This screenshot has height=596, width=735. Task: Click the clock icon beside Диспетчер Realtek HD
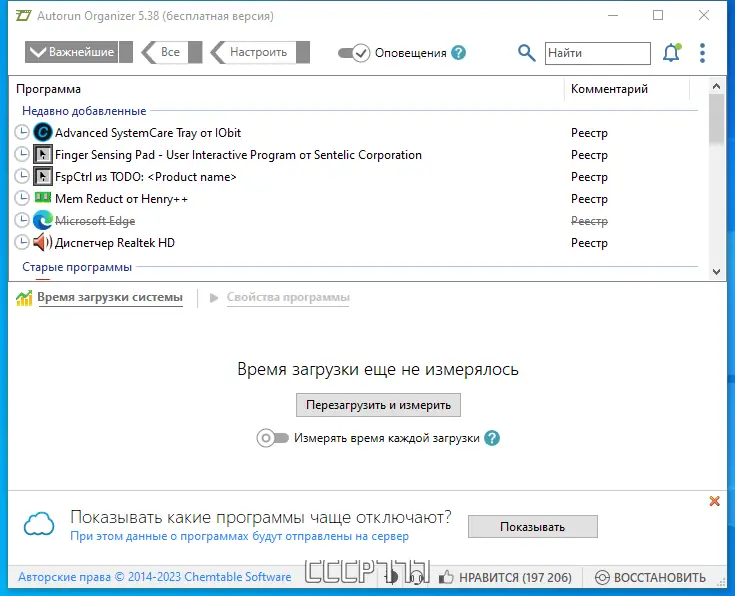tap(22, 243)
